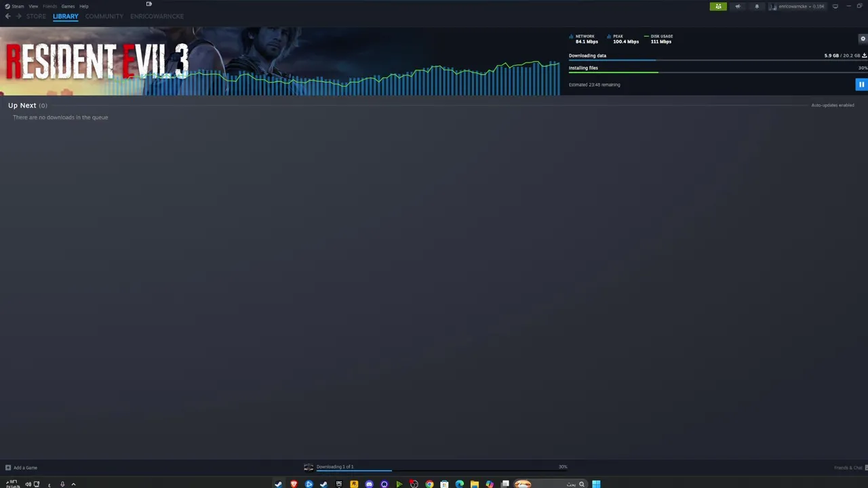
Task: Open Steam announcements megaphone icon
Action: point(738,6)
